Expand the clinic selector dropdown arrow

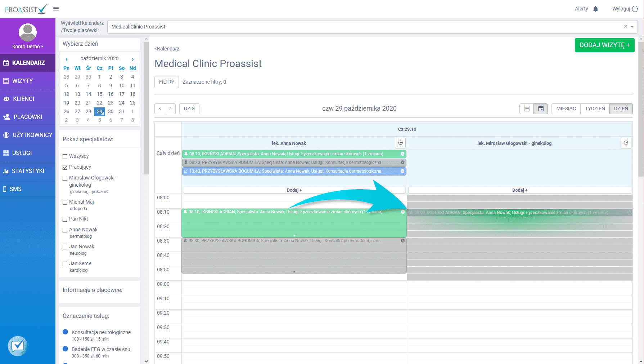(x=632, y=27)
